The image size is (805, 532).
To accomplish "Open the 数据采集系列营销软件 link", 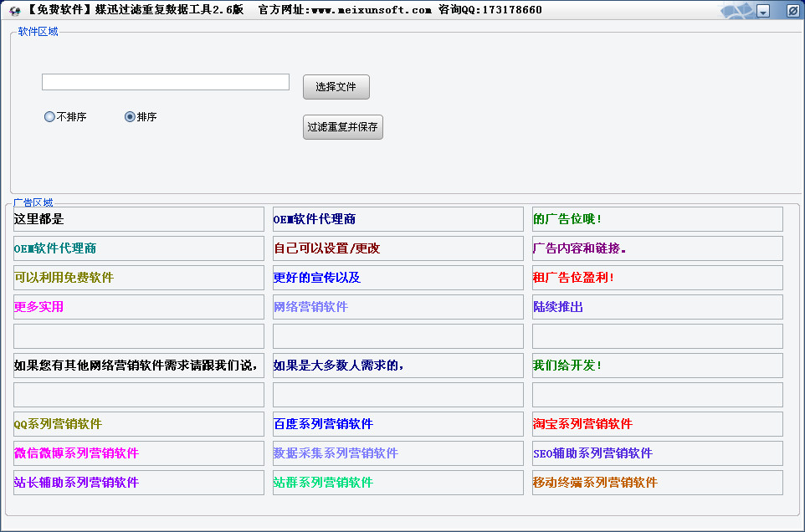I will [x=397, y=453].
